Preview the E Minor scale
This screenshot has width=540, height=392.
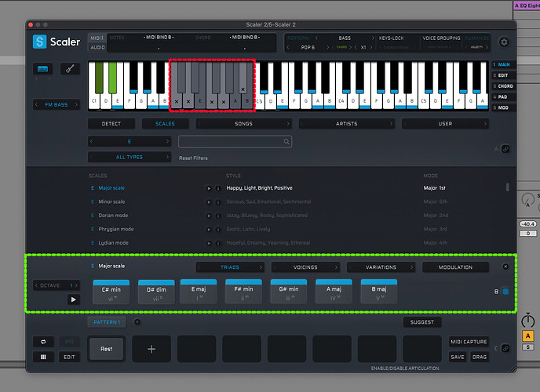point(208,201)
